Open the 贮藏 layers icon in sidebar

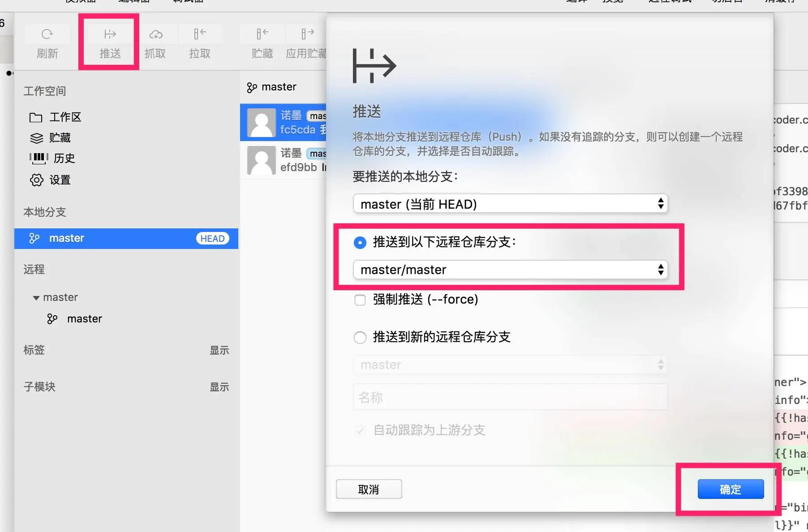click(36, 138)
